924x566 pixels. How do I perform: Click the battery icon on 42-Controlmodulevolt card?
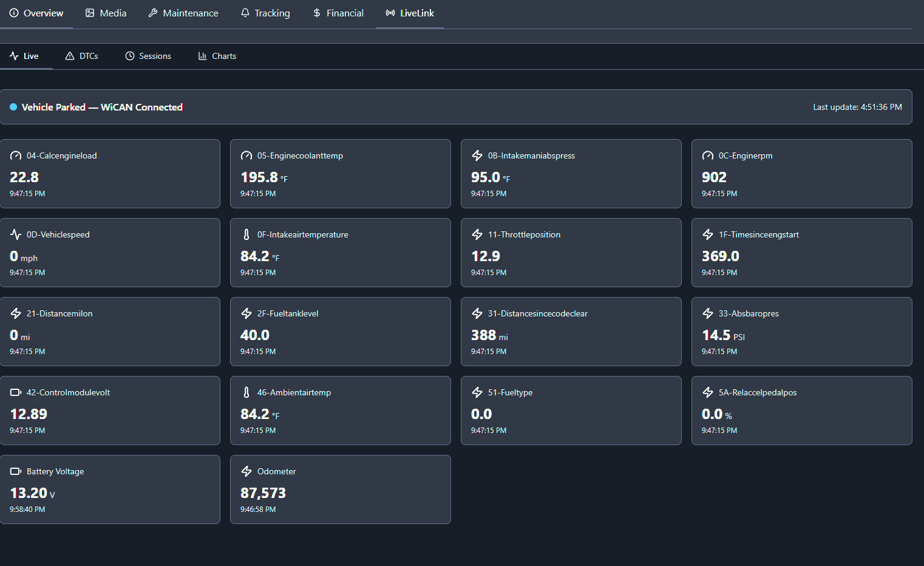[x=16, y=392]
